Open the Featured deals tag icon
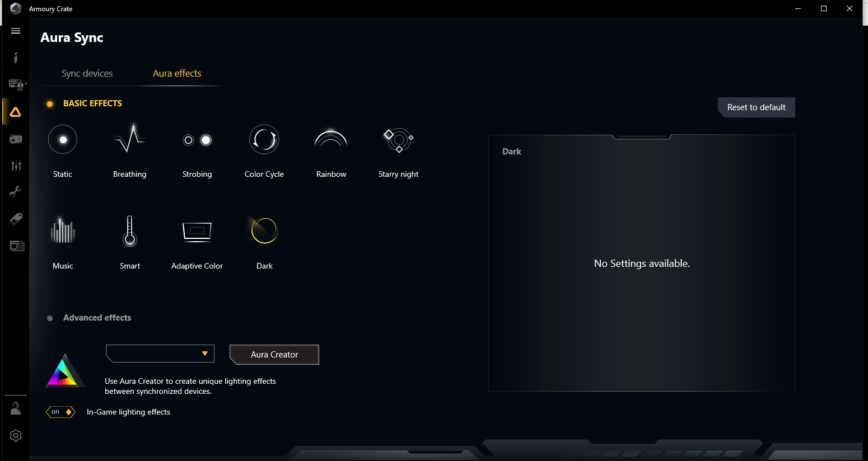The image size is (868, 461). pos(16,219)
